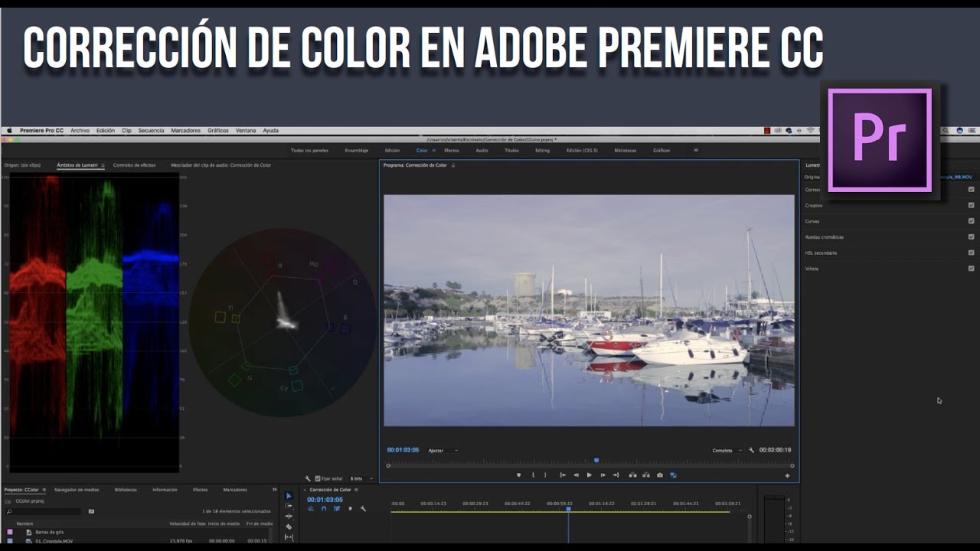Toggle Curvas section checkbox
This screenshot has width=980, height=551.
[x=972, y=221]
